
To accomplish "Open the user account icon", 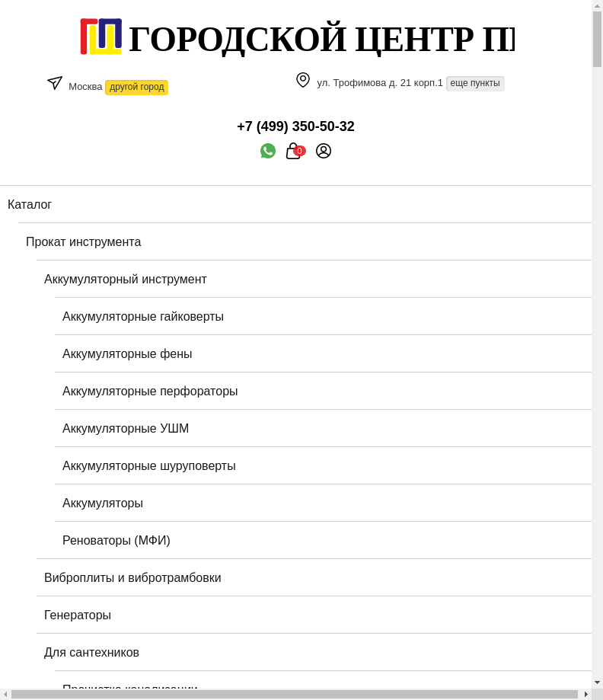I will coord(324,151).
